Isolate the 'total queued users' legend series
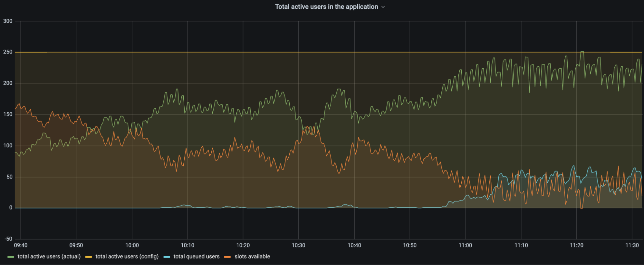The height and width of the screenshot is (265, 644). tap(196, 257)
